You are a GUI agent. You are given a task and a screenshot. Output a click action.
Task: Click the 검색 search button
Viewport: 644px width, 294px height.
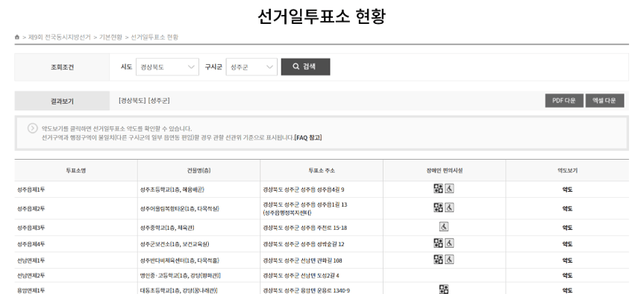pos(305,67)
